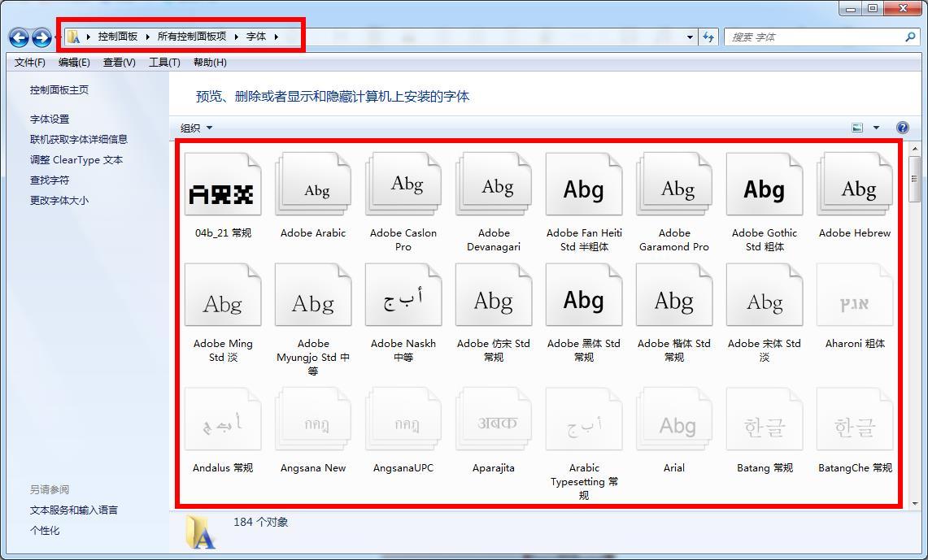Open the help question mark icon
The image size is (928, 560).
point(903,128)
